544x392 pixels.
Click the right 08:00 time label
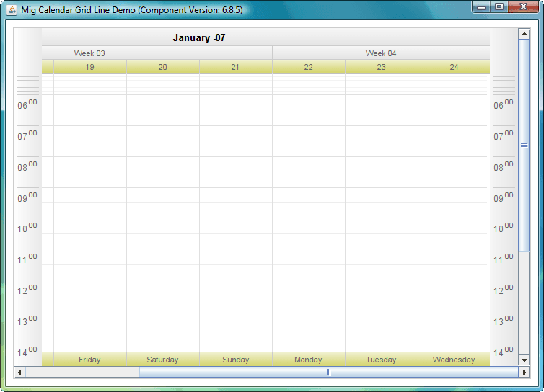504,166
